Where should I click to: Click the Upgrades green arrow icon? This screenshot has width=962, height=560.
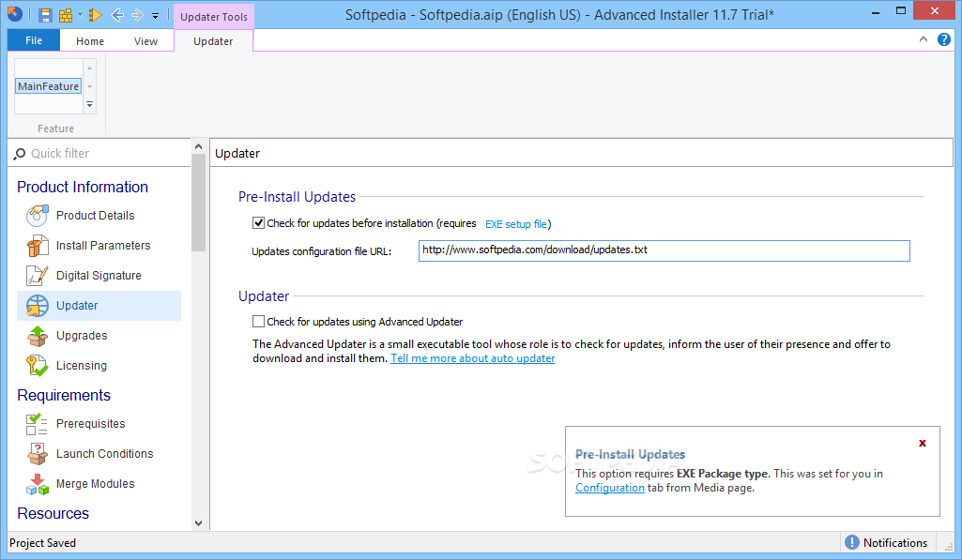(x=37, y=336)
